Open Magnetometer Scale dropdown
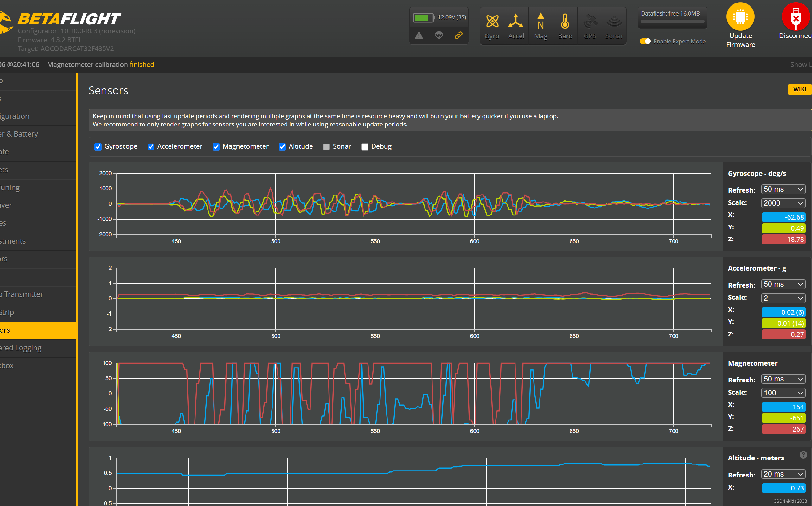 point(783,393)
